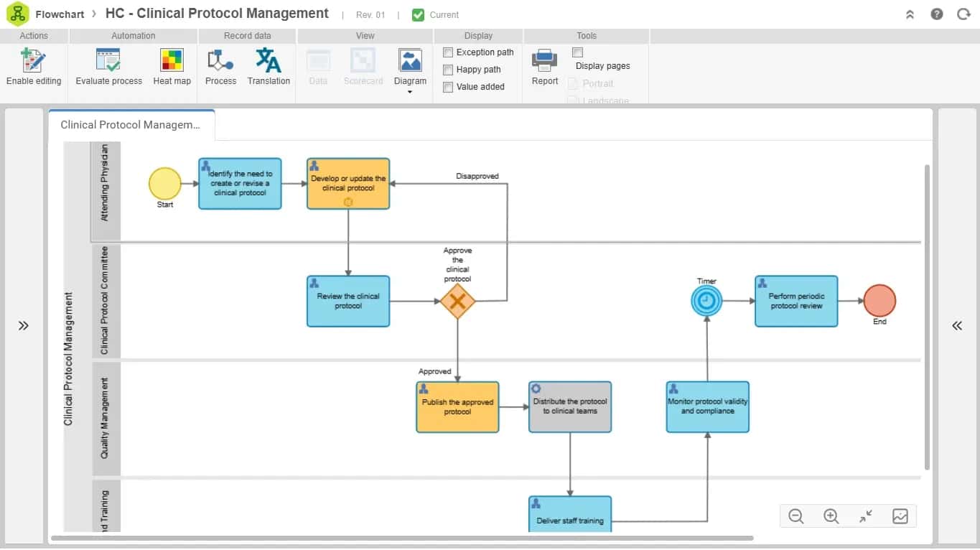This screenshot has width=980, height=550.
Task: Click the collapse header double-chevron icon
Action: [910, 14]
